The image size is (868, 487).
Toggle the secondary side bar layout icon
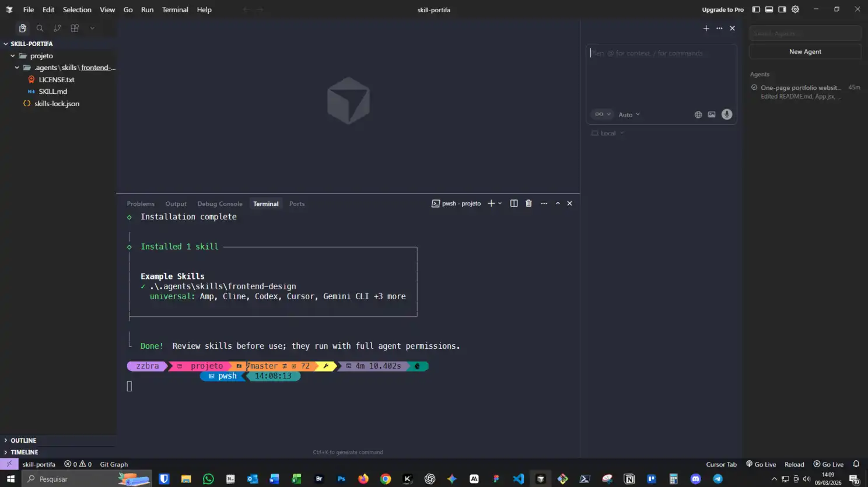(782, 9)
